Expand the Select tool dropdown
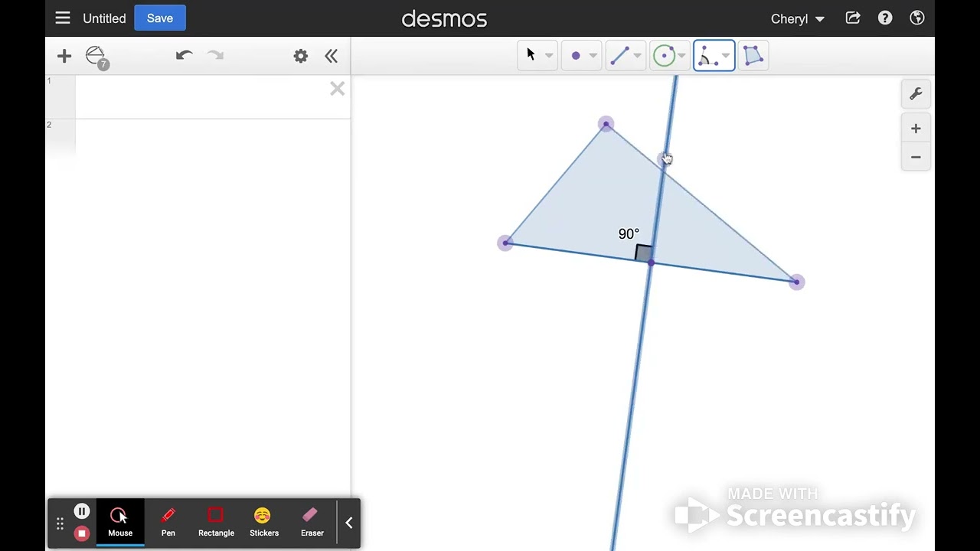The width and height of the screenshot is (980, 551). (x=549, y=56)
